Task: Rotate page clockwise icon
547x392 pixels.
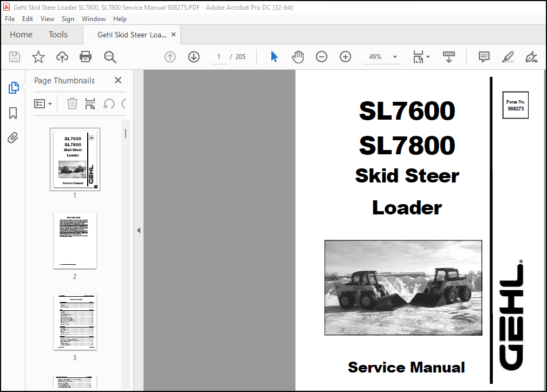Action: [124, 103]
